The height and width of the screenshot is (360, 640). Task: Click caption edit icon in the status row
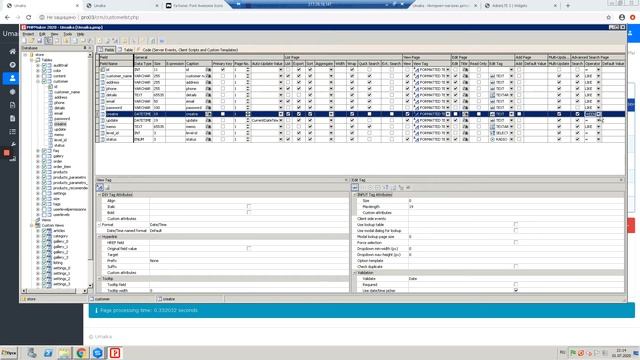(x=209, y=139)
